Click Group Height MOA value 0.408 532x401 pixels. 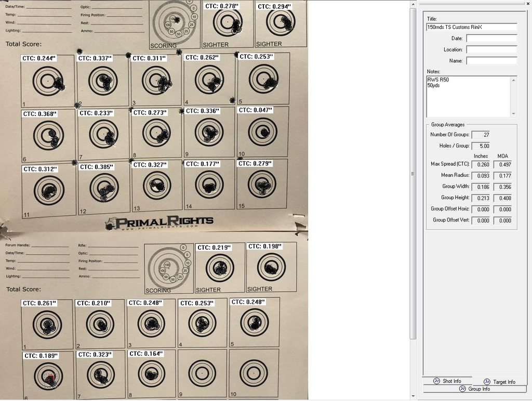[x=502, y=198]
